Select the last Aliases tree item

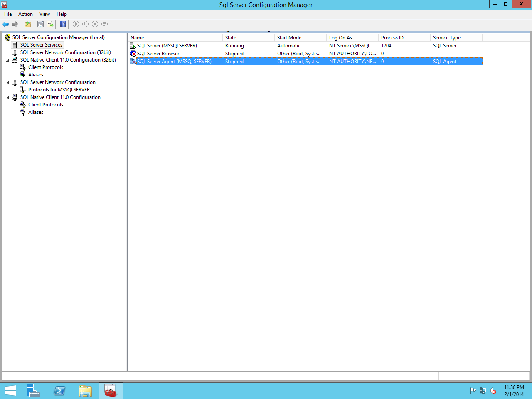tap(36, 112)
